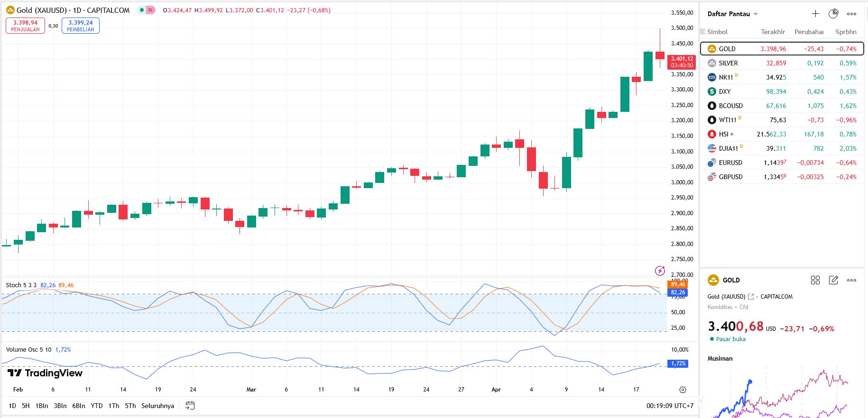Screen dimensions: 868x418
Task: Open chart settings gear on time axis
Action: click(x=683, y=390)
